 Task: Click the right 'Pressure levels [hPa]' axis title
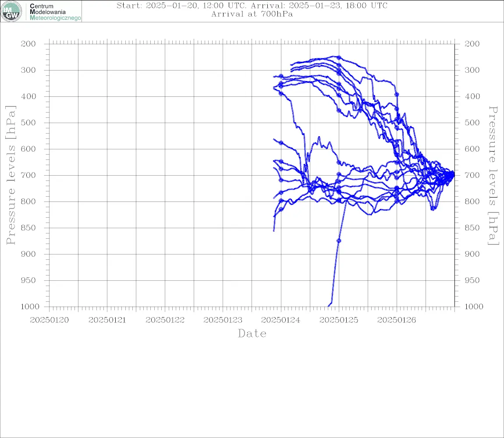[493, 176]
